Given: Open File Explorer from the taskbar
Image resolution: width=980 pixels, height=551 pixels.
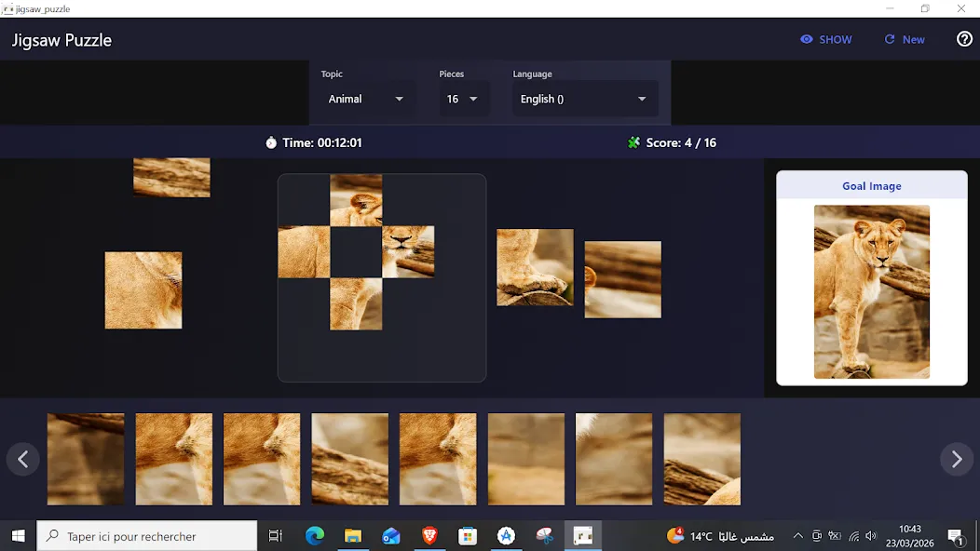Looking at the screenshot, I should [352, 536].
